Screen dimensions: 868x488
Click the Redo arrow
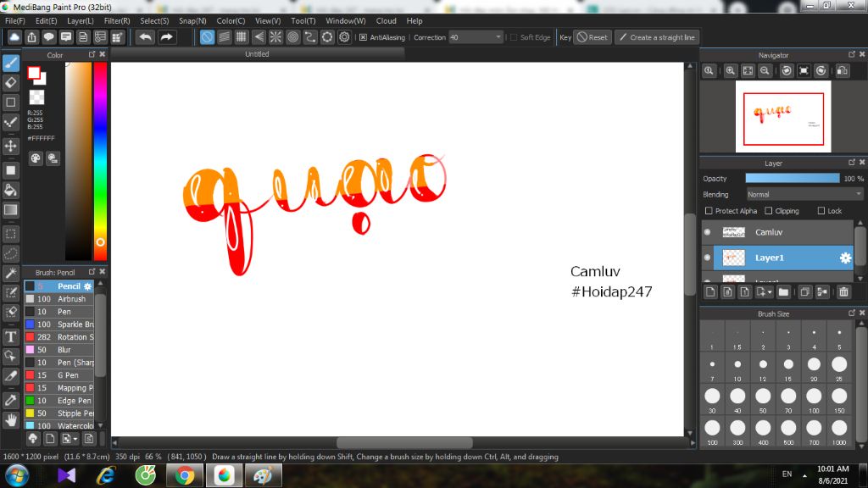pos(166,37)
